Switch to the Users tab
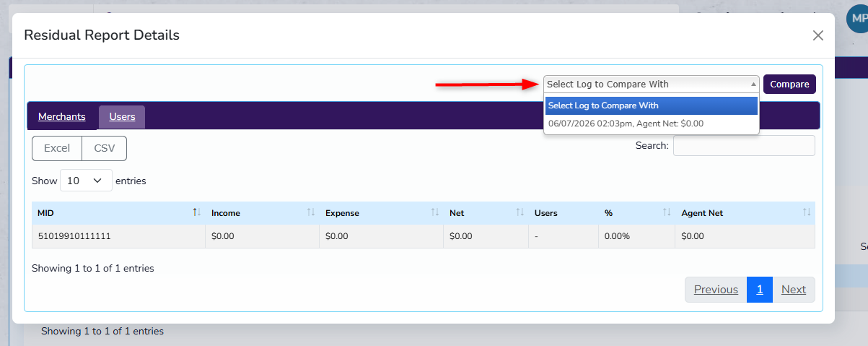 [x=122, y=116]
